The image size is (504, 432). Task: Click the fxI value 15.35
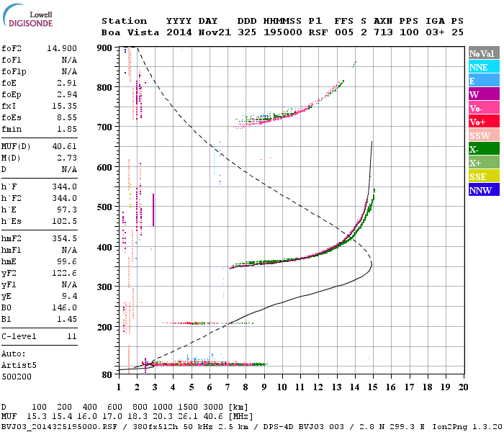point(64,106)
